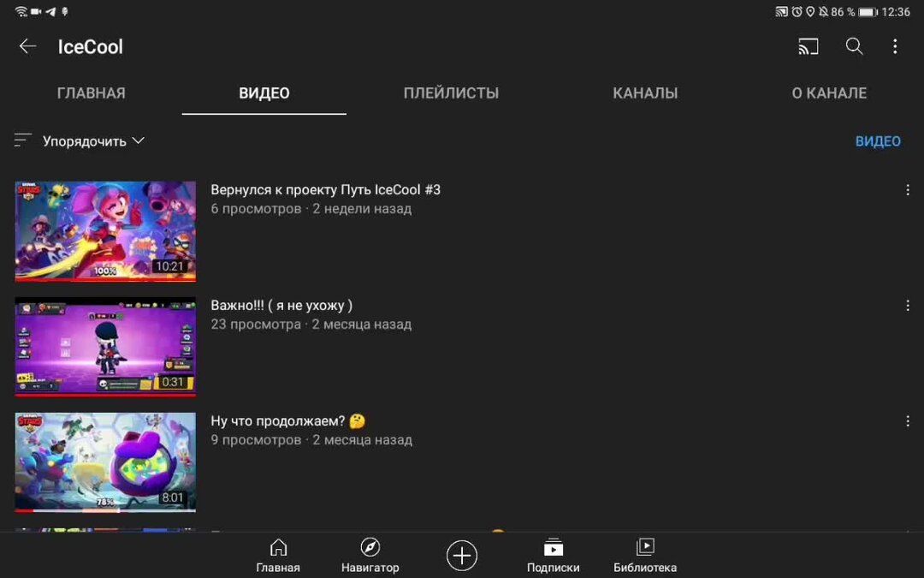Tap the sort lines icon beside Упорядочить

click(22, 140)
